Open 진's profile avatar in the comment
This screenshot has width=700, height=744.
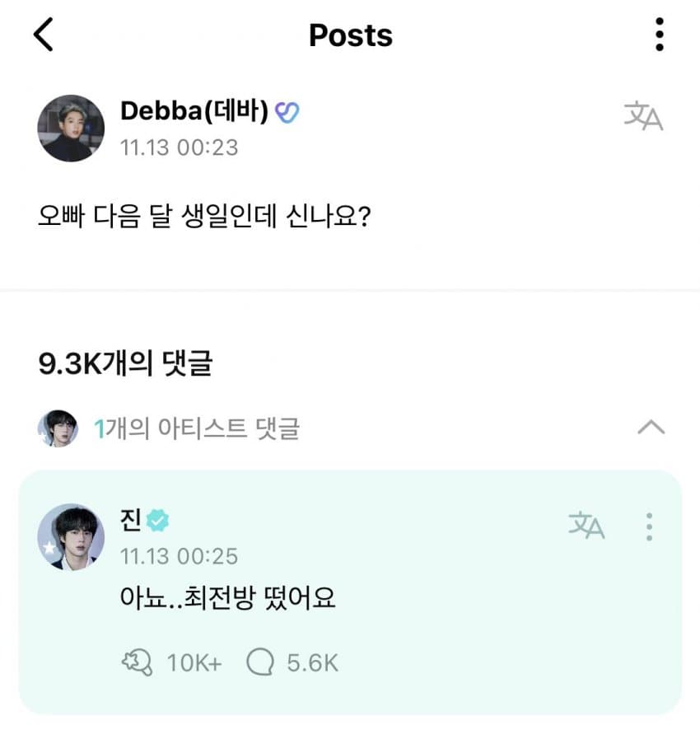71,536
